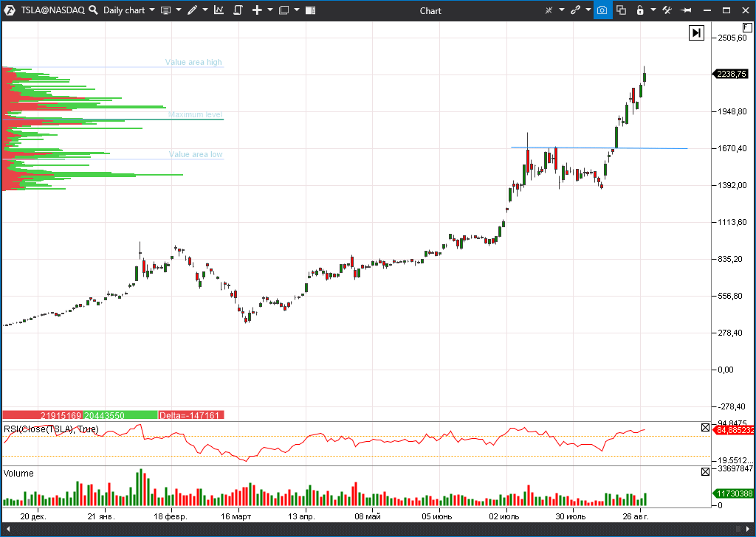This screenshot has height=537, width=756.
Task: Open the hammer and wrench settings icon
Action: tap(667, 10)
